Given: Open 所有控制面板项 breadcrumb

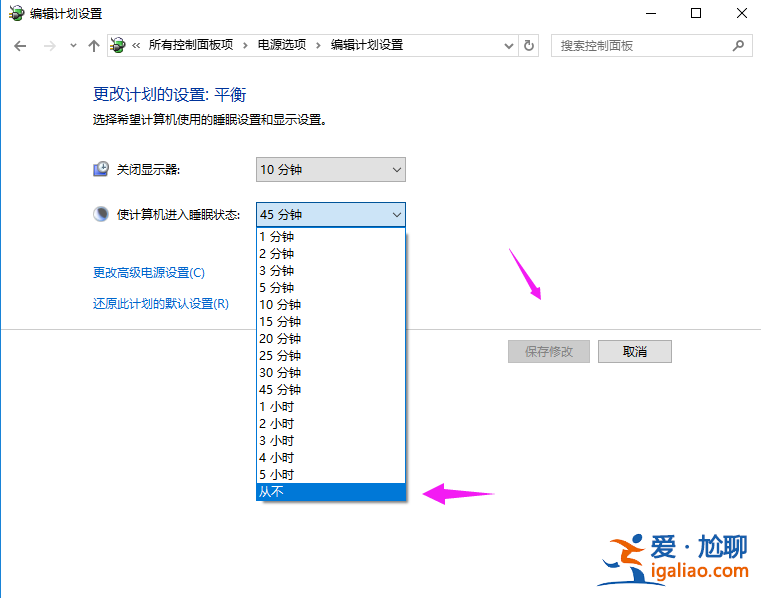Looking at the screenshot, I should [x=191, y=45].
